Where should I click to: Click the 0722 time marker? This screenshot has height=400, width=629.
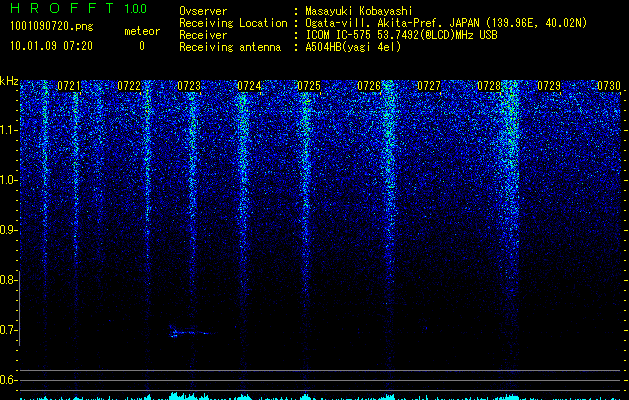(x=129, y=86)
